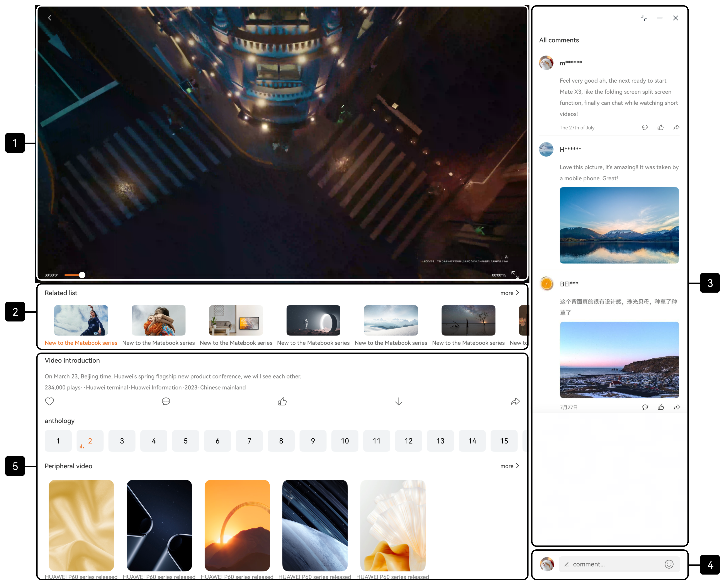
Task: Play related video with astronaut and moon thumbnail
Action: (x=313, y=320)
